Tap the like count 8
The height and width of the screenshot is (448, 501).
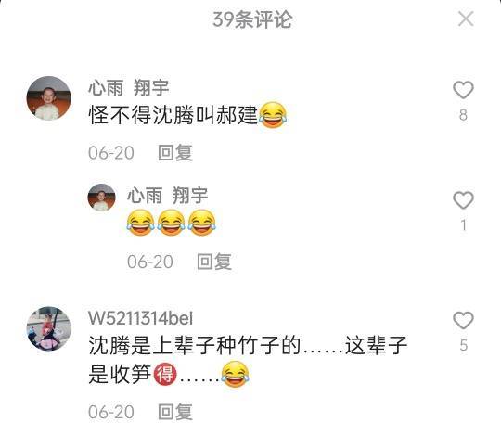click(x=463, y=115)
